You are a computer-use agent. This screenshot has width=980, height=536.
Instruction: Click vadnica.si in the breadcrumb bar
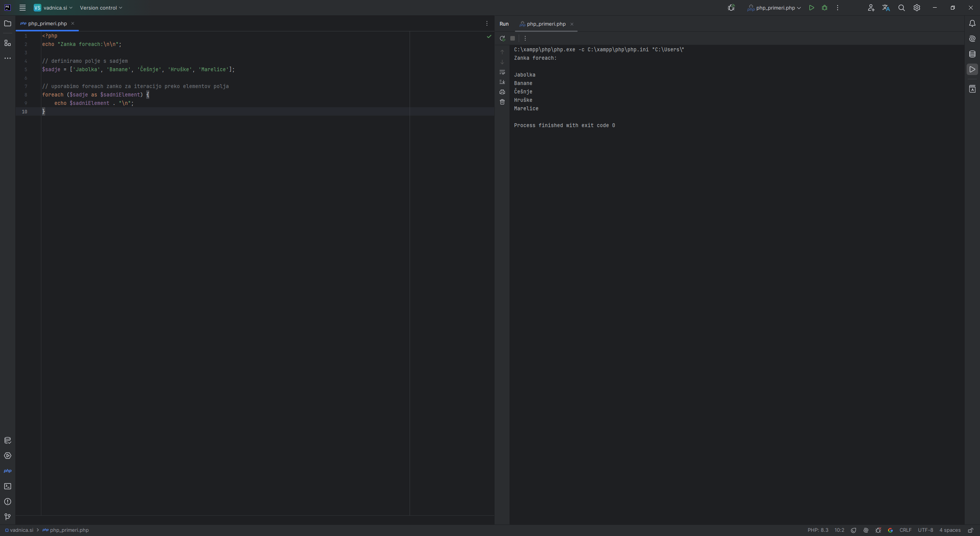(x=21, y=530)
